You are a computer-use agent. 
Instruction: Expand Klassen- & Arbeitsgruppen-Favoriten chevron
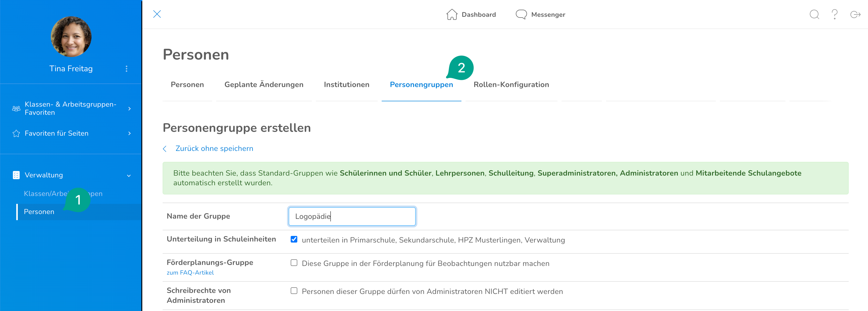[x=129, y=109]
